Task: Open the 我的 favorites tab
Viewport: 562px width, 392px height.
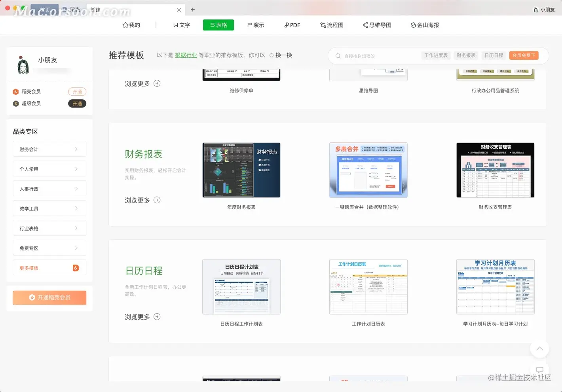Action: click(x=131, y=25)
